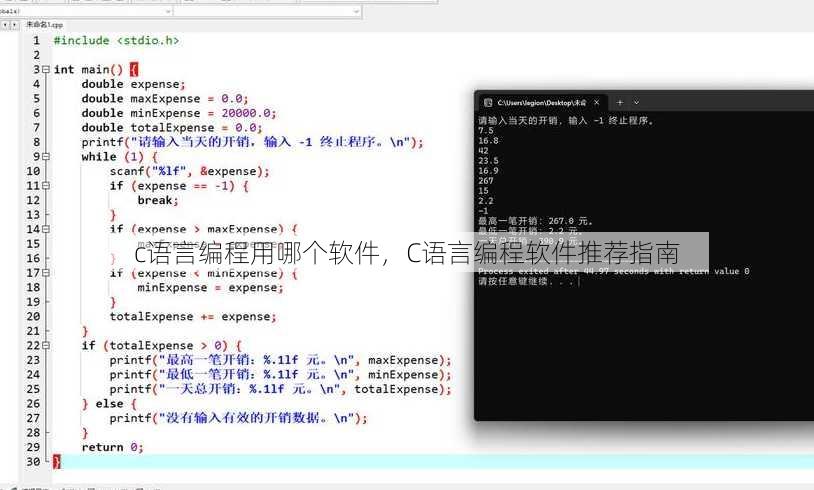Click the '} else {' line
Viewport: 814px width, 490px height.
tap(109, 404)
